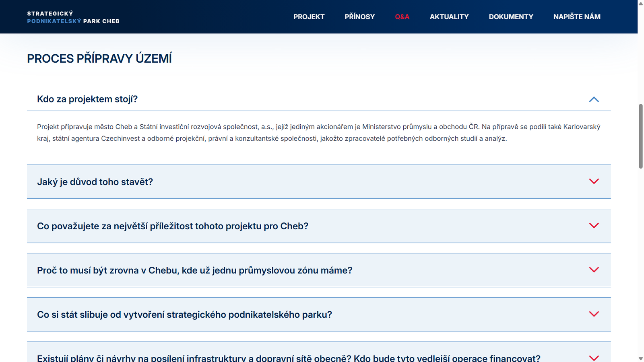
Task: Select the Q&A navigation item
Action: pyautogui.click(x=402, y=17)
